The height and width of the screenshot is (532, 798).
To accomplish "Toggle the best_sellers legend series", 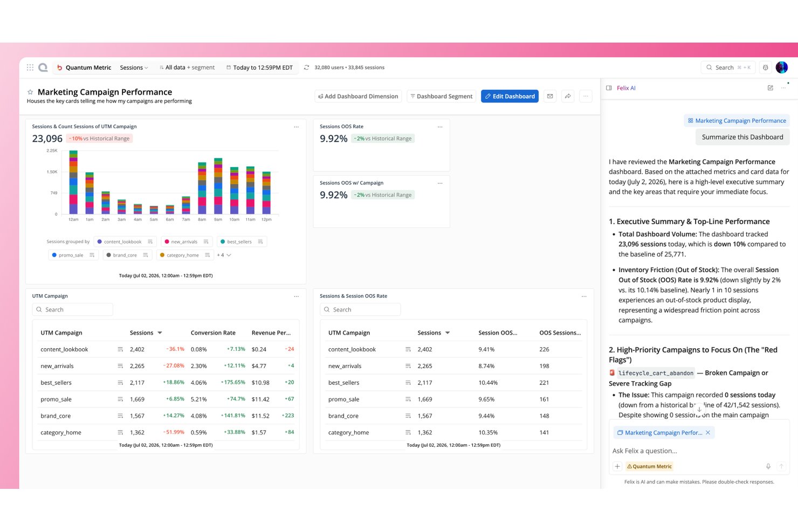I will [242, 241].
